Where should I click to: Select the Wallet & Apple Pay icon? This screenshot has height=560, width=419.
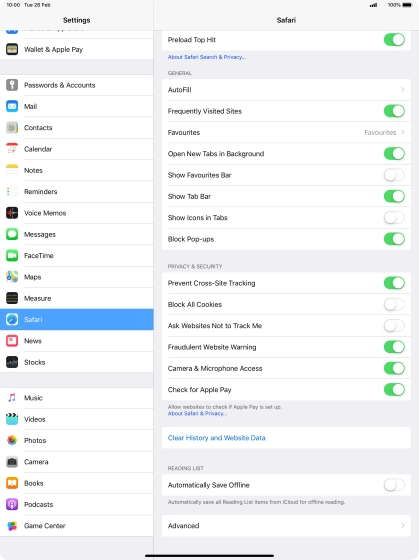[12, 49]
